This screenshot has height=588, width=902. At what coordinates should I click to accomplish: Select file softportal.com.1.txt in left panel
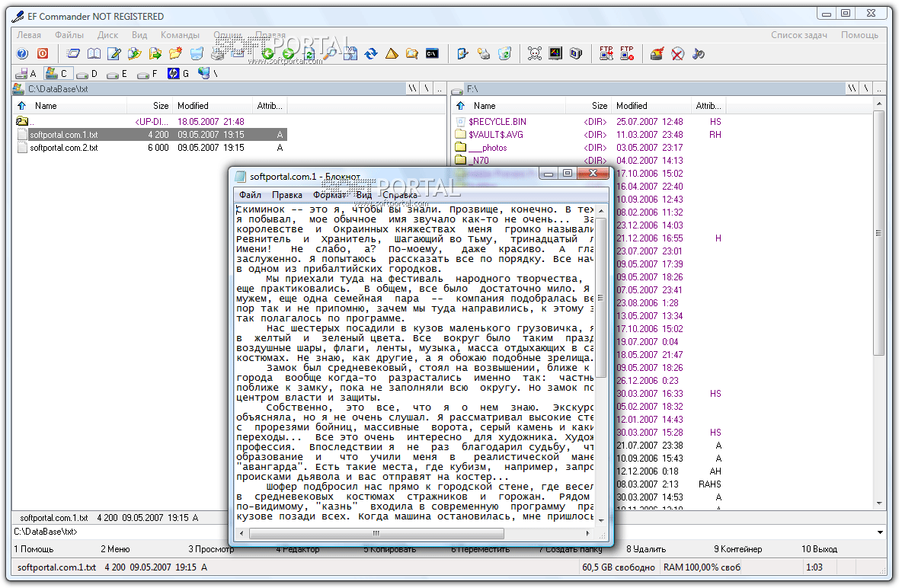coord(64,135)
